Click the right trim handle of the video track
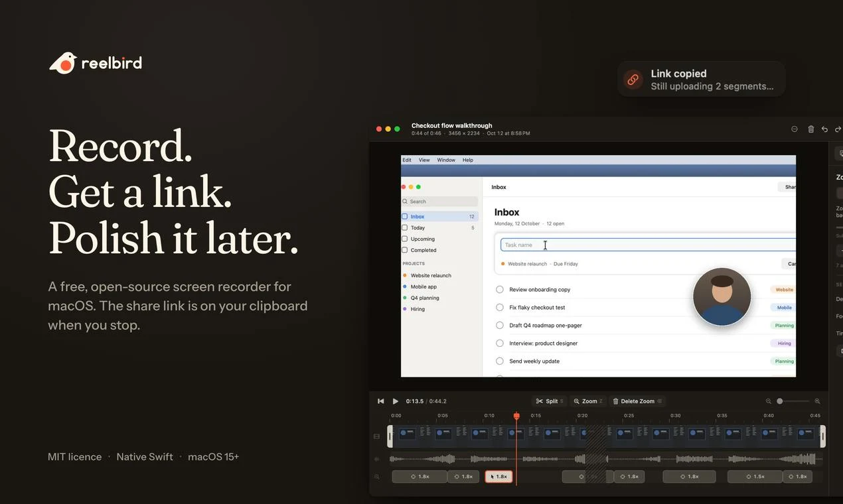Screen dimensions: 843x504 (x=823, y=436)
